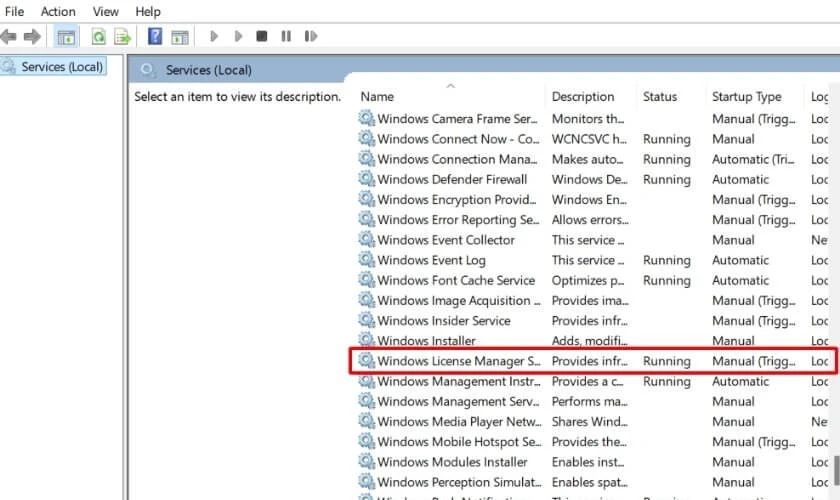Click the first Start Service play icon

(x=214, y=36)
